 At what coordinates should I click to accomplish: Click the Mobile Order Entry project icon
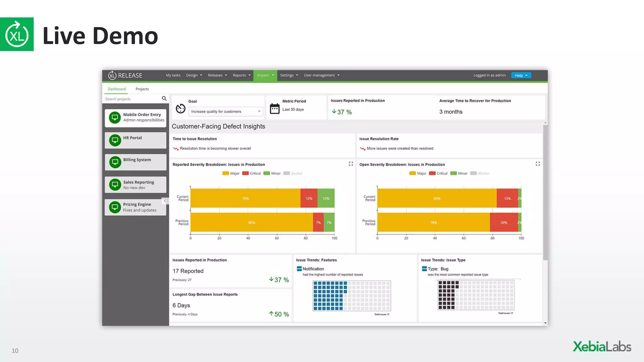tap(115, 118)
